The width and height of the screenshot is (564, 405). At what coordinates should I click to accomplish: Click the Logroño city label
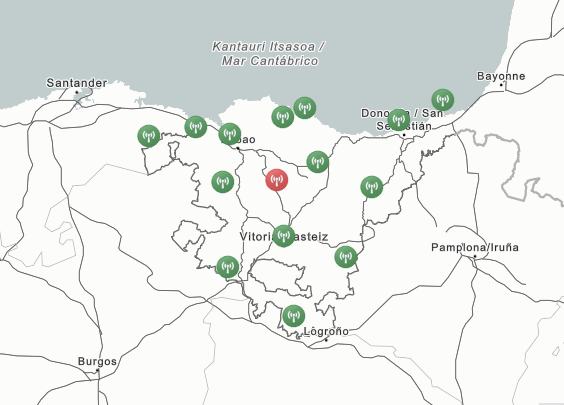[x=326, y=331]
